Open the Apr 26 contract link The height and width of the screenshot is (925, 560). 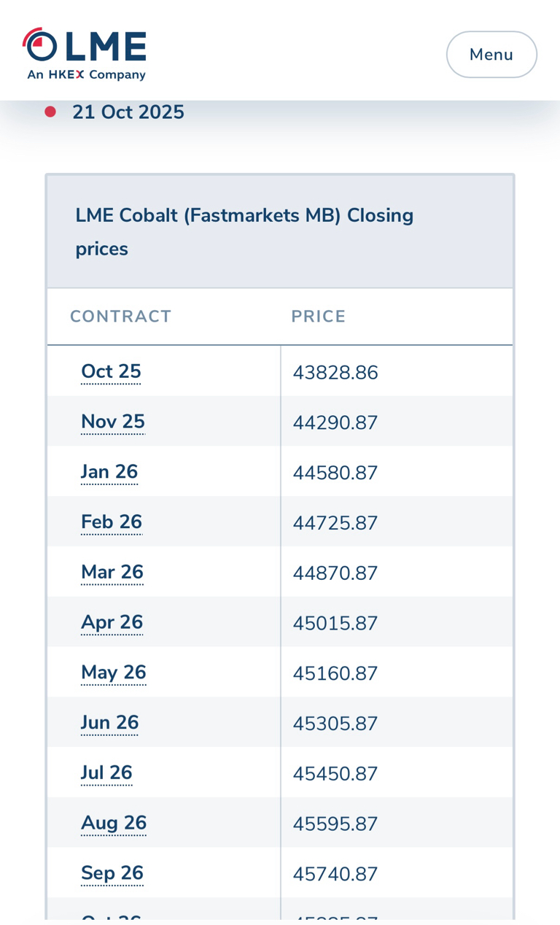point(112,622)
